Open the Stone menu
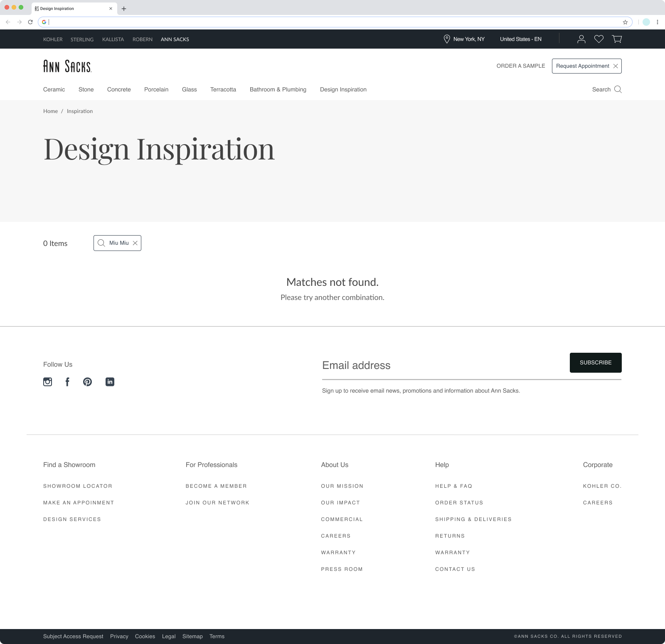The image size is (665, 644). coord(86,89)
